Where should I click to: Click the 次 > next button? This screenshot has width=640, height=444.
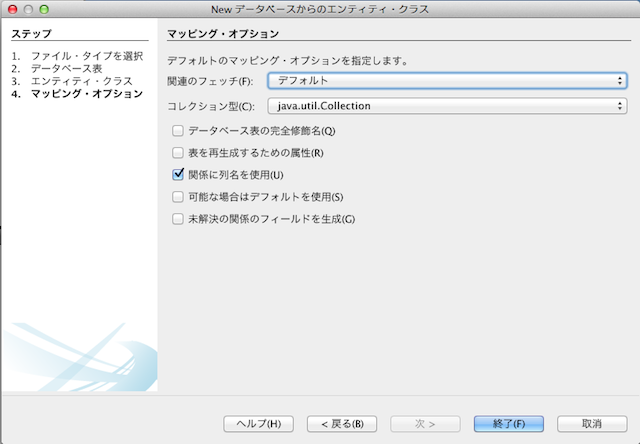point(425,423)
